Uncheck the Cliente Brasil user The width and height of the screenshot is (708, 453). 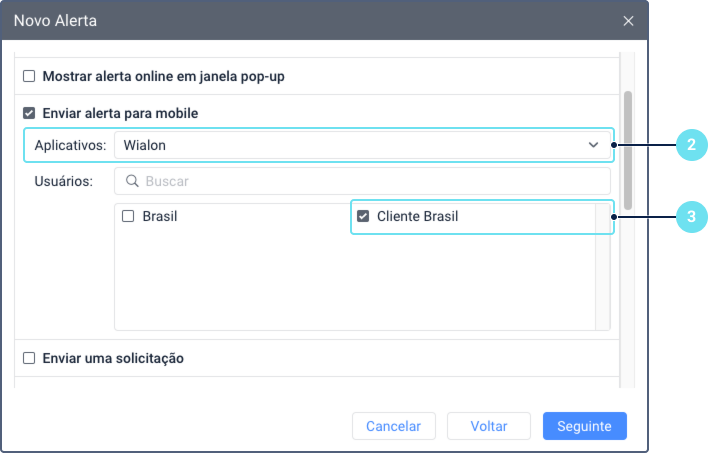pos(363,216)
